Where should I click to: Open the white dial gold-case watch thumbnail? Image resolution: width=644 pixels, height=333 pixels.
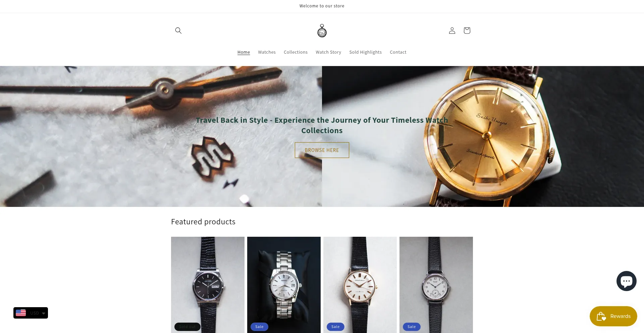[x=360, y=285]
